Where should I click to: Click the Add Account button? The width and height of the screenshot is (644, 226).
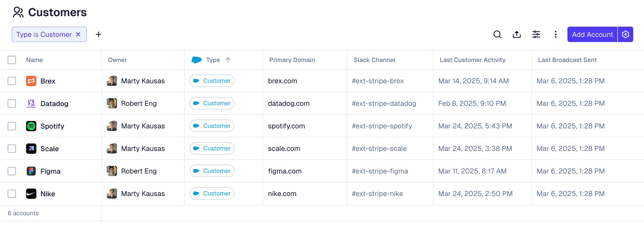[592, 34]
